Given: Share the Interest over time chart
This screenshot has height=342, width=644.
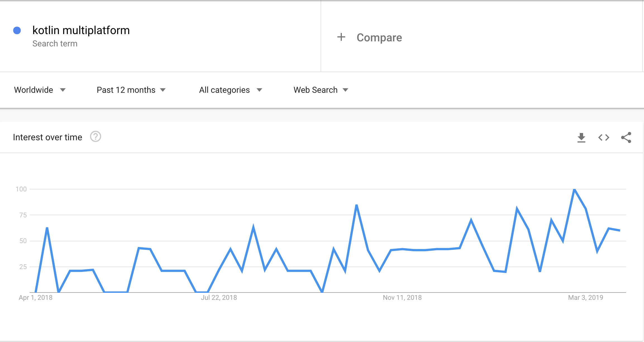Looking at the screenshot, I should tap(626, 137).
